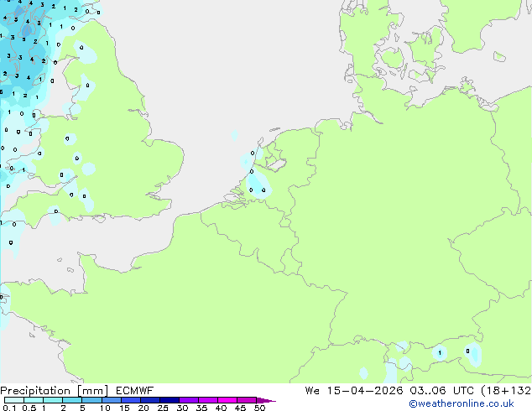Screen dimensions: 532x411
Task: Click the '03..06 UTC' time range text
Action: click(x=441, y=391)
